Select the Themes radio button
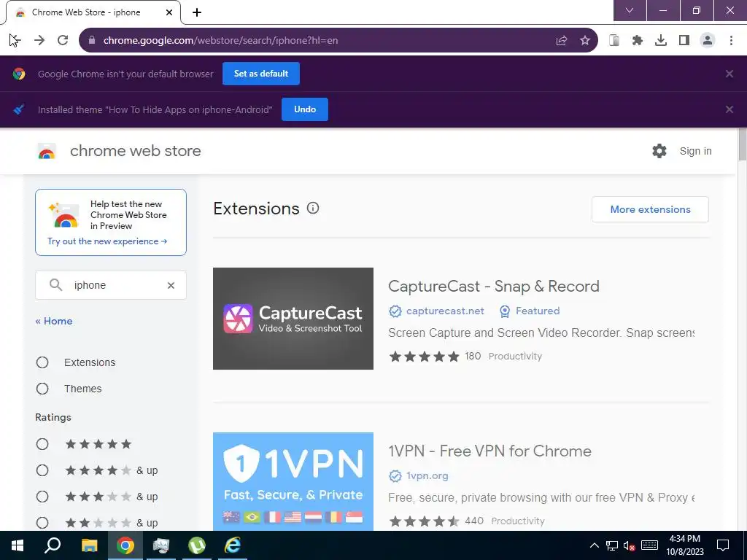The image size is (747, 560). (42, 389)
